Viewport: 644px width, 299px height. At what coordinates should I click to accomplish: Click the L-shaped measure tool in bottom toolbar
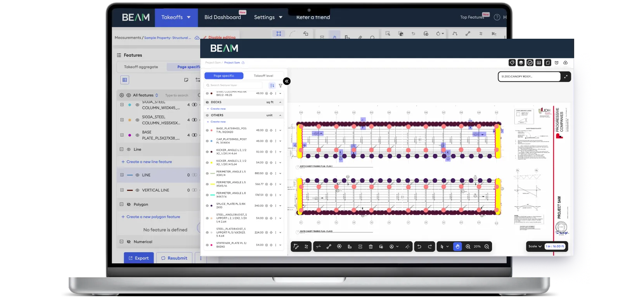pyautogui.click(x=350, y=247)
